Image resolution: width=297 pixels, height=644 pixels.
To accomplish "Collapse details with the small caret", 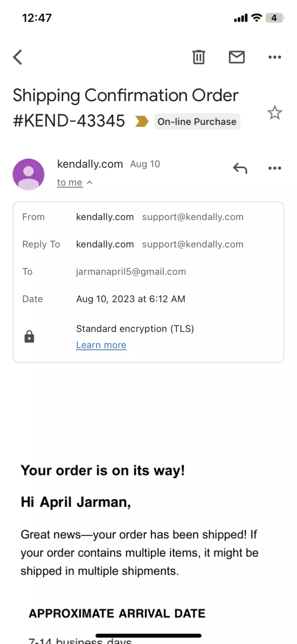I will tap(89, 182).
